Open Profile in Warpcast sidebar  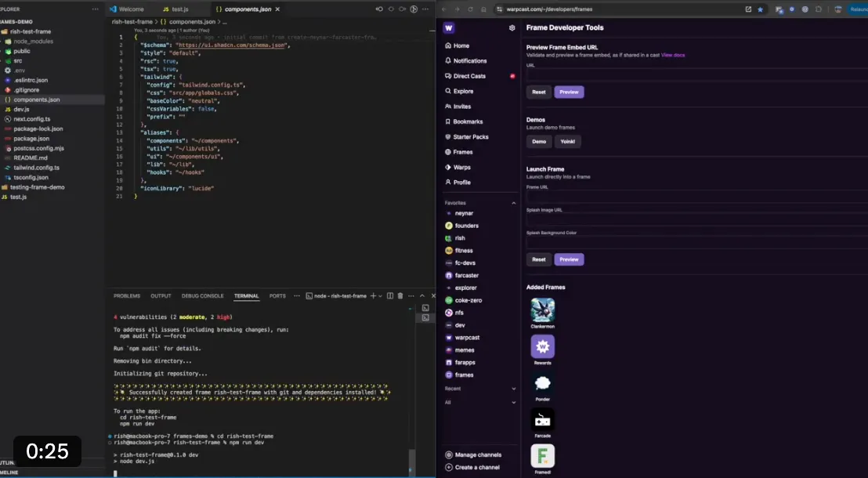(458, 183)
